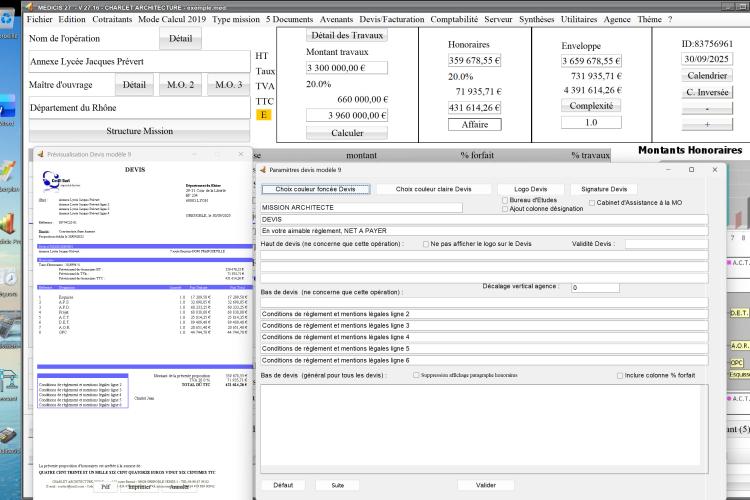
Task: Click the plus button under C. Inversée
Action: 707,124
